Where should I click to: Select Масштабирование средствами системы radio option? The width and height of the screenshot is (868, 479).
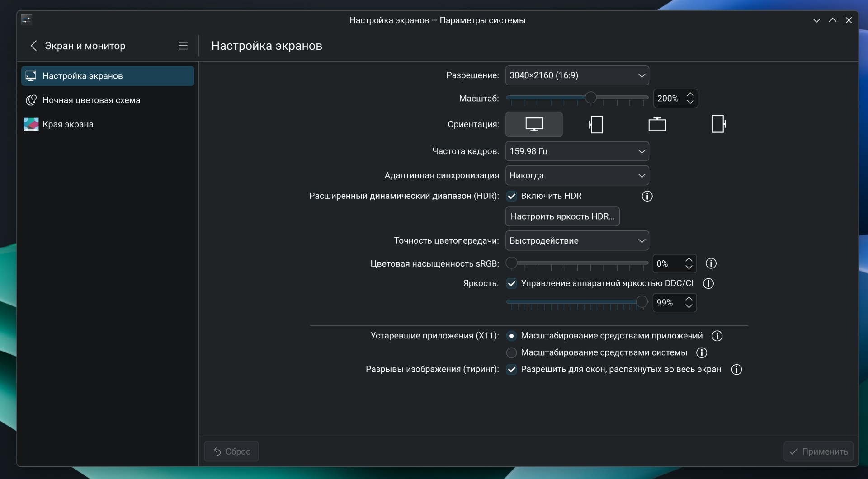pyautogui.click(x=512, y=352)
